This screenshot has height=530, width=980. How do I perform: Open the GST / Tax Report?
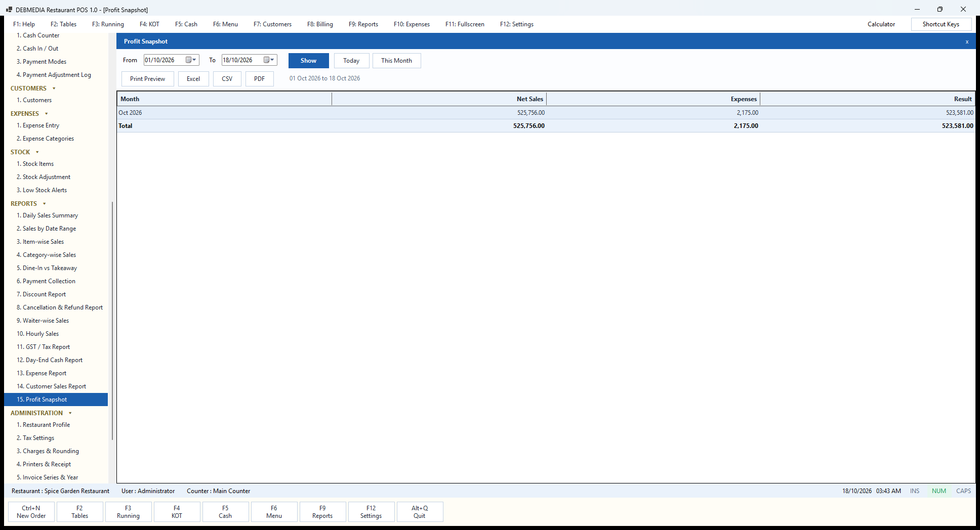click(44, 347)
